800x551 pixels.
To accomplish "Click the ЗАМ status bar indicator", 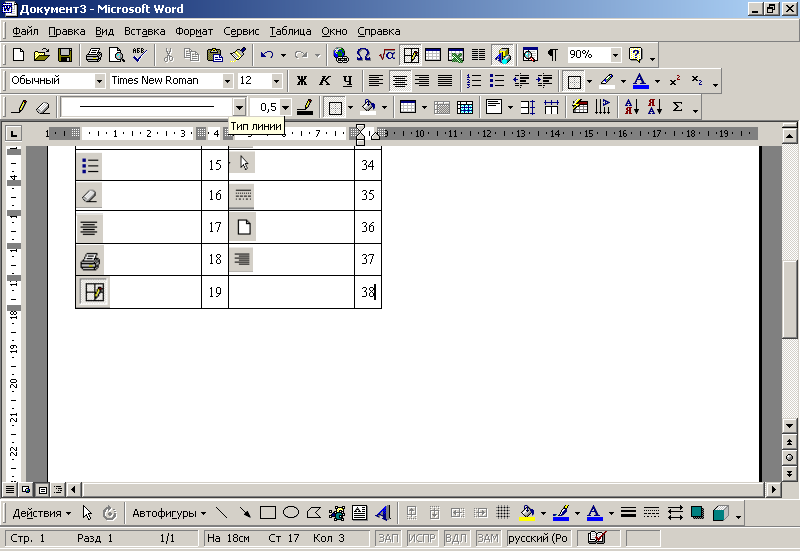I will coord(488,538).
